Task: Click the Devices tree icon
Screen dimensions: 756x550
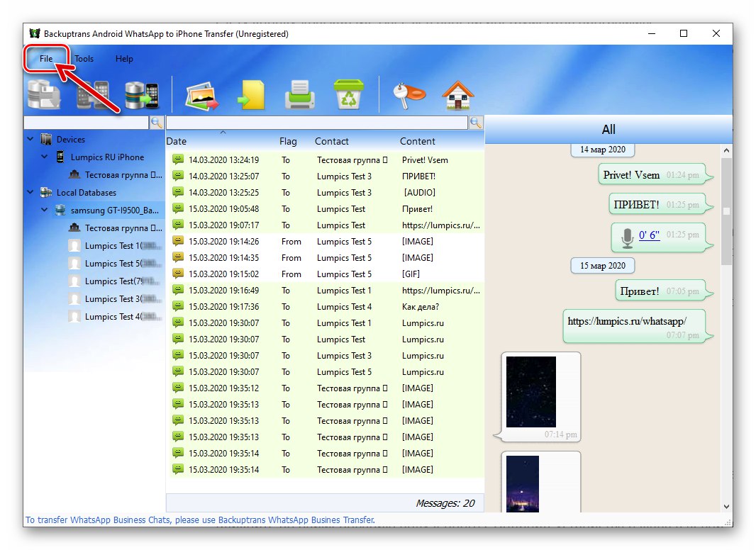Action: [46, 140]
